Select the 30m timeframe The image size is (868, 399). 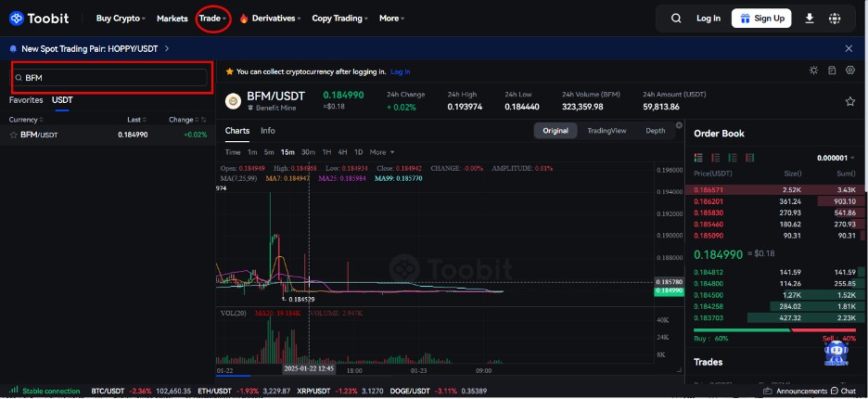tap(308, 152)
